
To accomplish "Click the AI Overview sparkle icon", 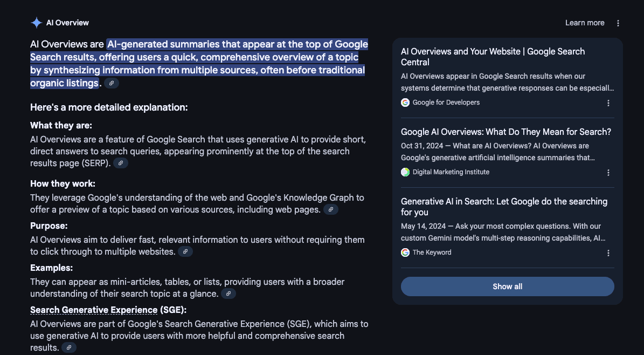I will pos(36,23).
